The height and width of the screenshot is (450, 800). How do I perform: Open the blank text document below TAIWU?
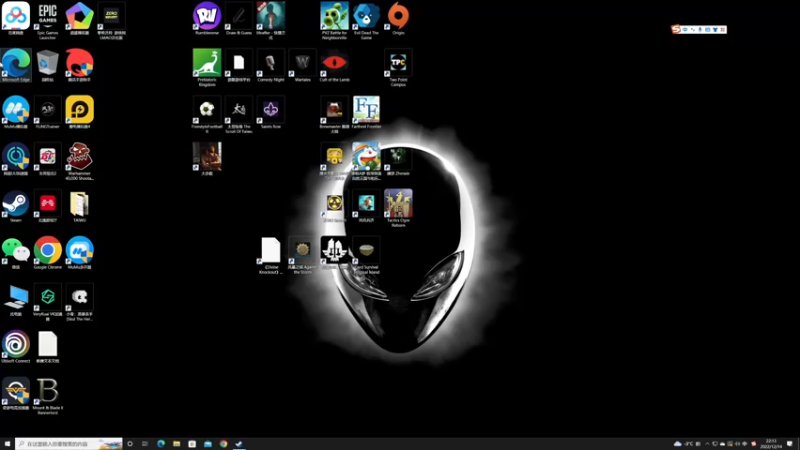pyautogui.click(x=47, y=347)
